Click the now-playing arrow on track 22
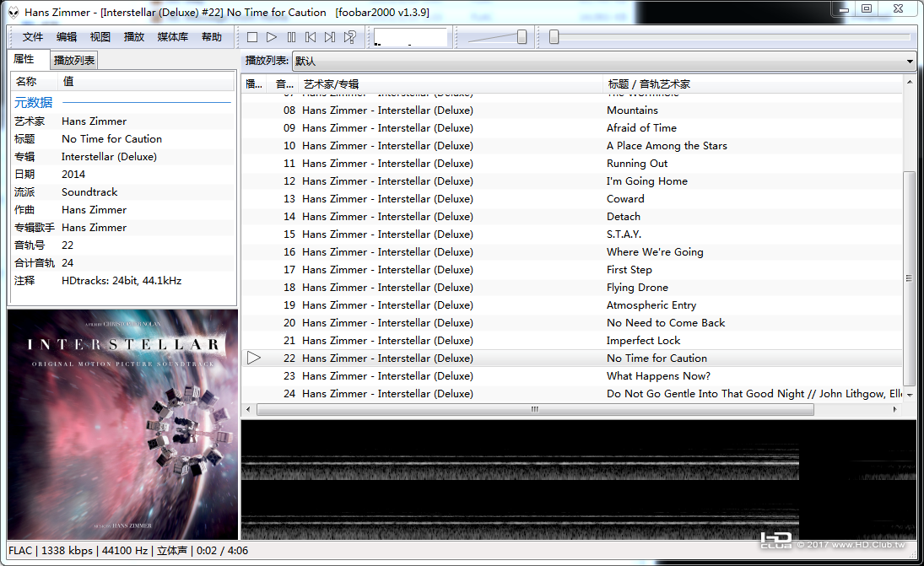The image size is (924, 566). click(254, 358)
